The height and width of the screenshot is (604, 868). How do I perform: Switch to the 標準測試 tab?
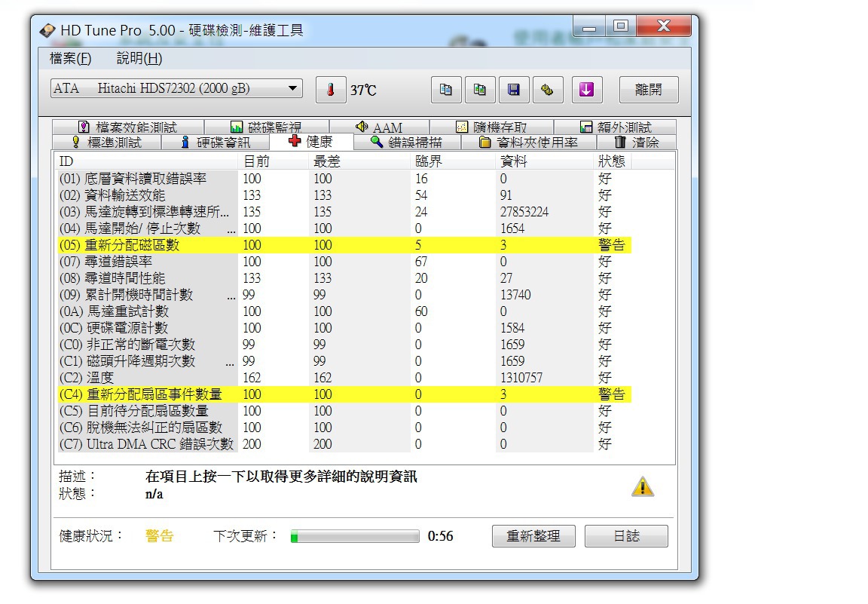107,143
